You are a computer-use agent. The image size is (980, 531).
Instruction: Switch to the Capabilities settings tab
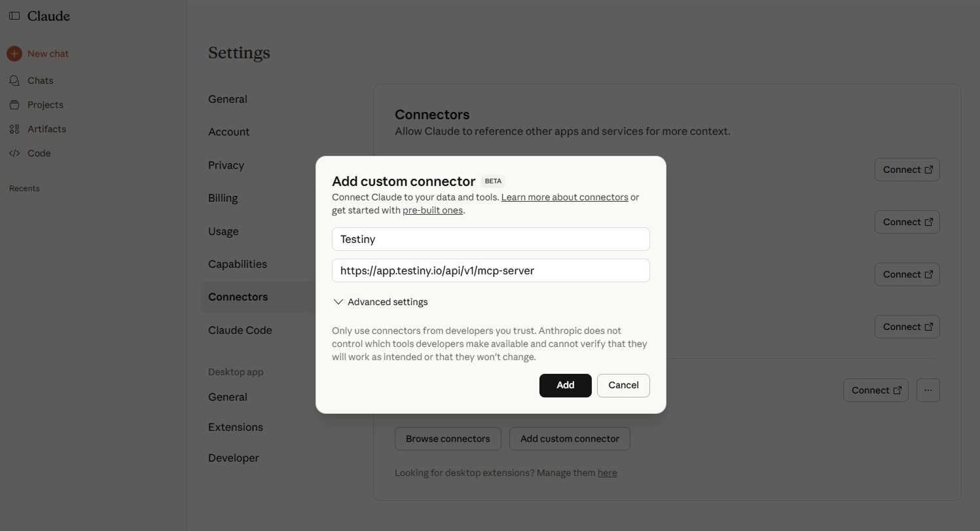pyautogui.click(x=238, y=264)
